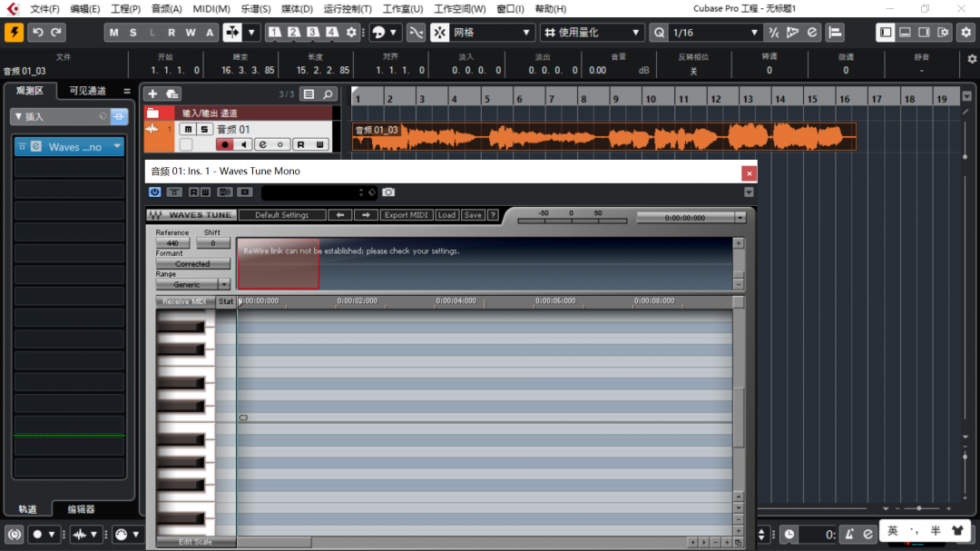
Task: Click the plugin snapshot camera icon
Action: pos(388,192)
